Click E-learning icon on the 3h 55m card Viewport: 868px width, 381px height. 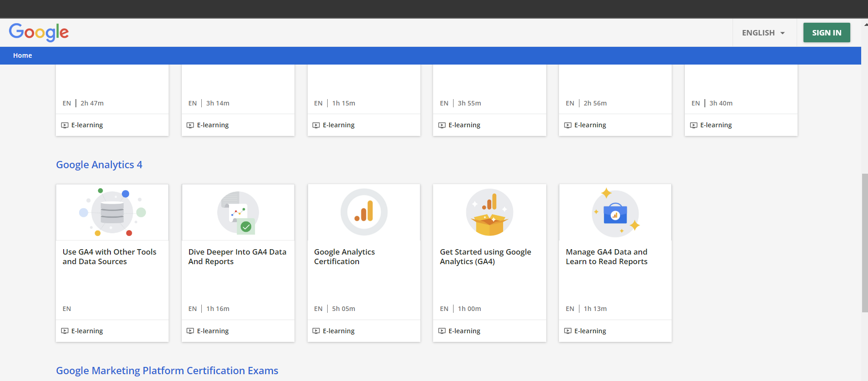tap(442, 125)
